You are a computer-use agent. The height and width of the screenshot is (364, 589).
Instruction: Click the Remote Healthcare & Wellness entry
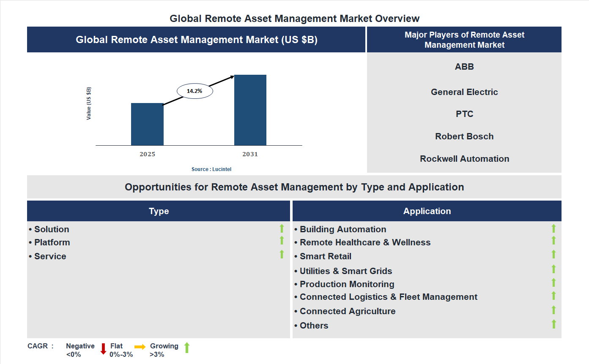(365, 242)
